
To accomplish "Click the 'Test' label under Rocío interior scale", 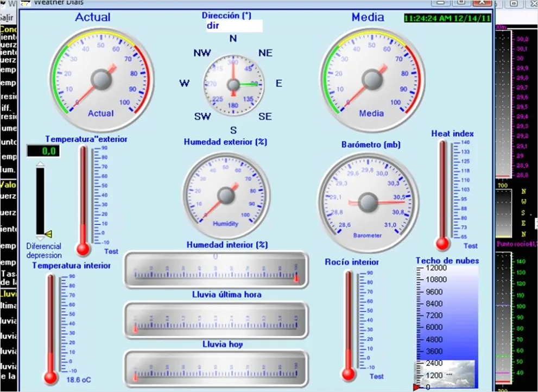I will (x=376, y=376).
